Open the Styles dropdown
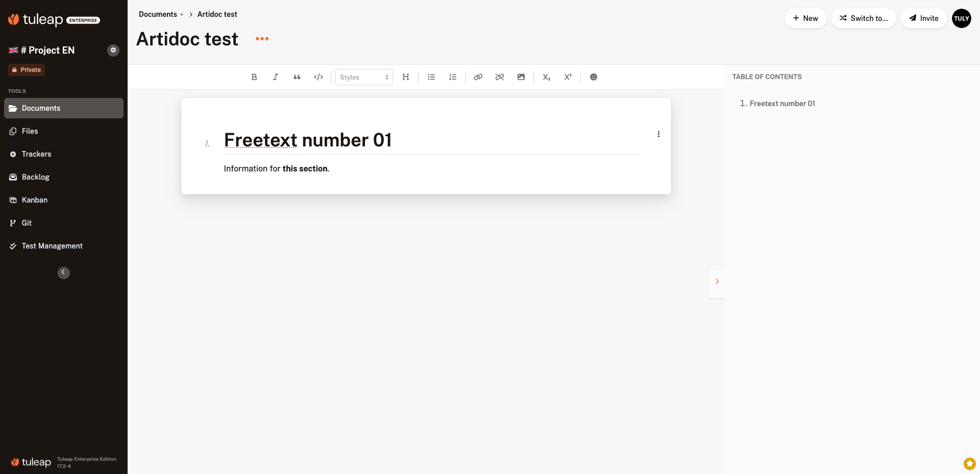This screenshot has width=980, height=474. [364, 77]
